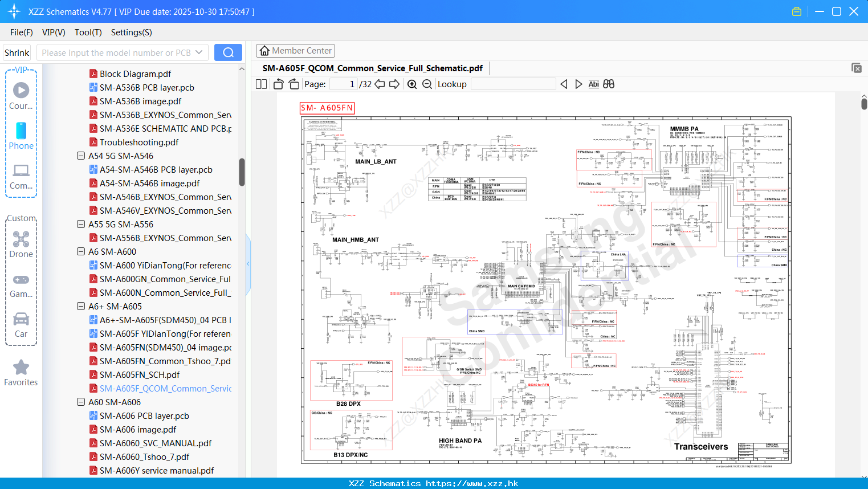
Task: Collapse the A6 SM-A600 node
Action: tap(81, 251)
